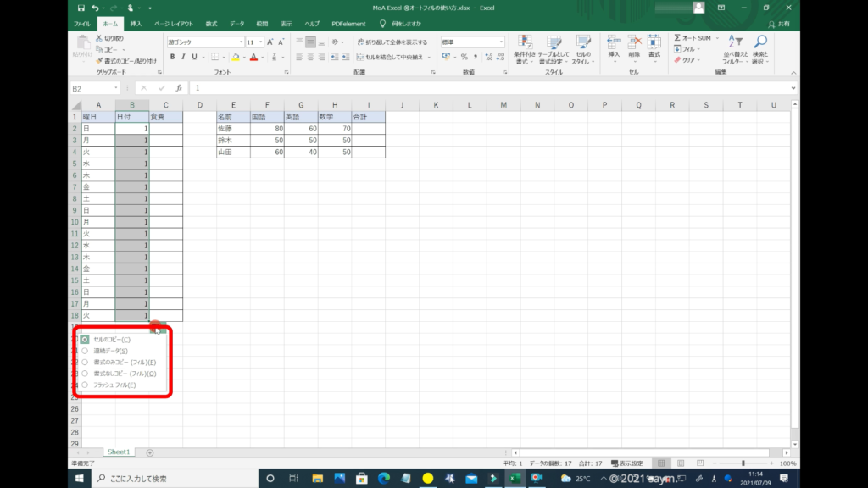Select the フラッシュ フィル radio option
The width and height of the screenshot is (868, 488).
click(85, 385)
